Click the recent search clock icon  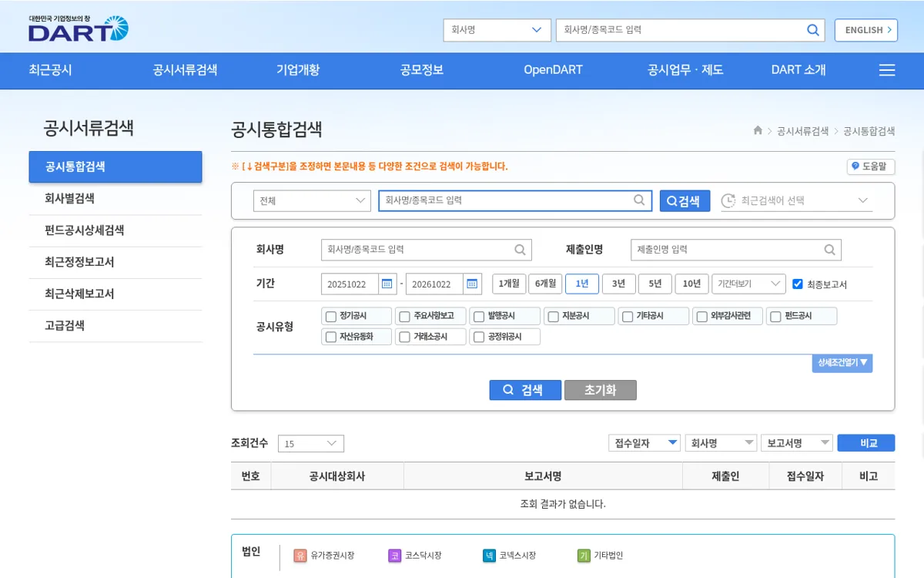(x=728, y=200)
